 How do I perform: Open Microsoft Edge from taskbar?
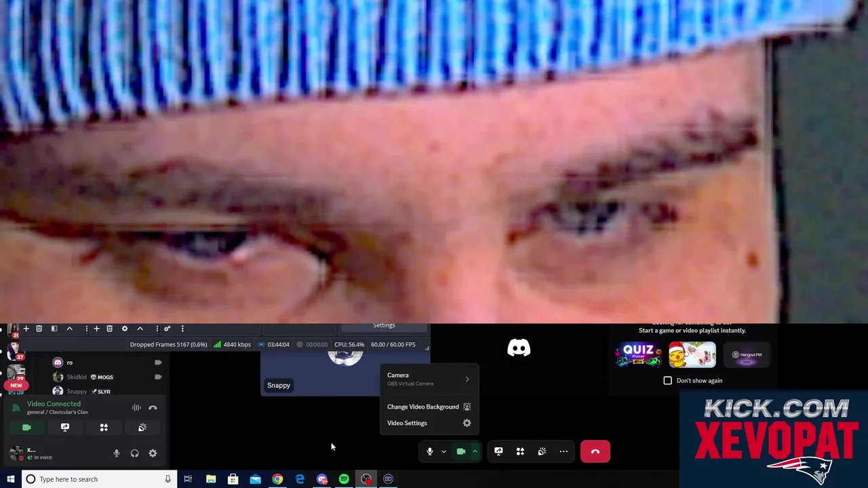point(300,479)
